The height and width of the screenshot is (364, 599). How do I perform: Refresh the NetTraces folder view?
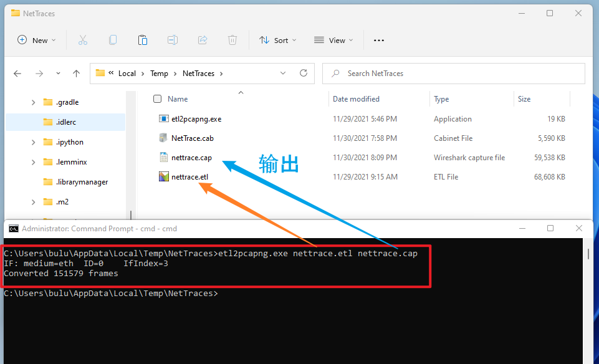tap(304, 73)
